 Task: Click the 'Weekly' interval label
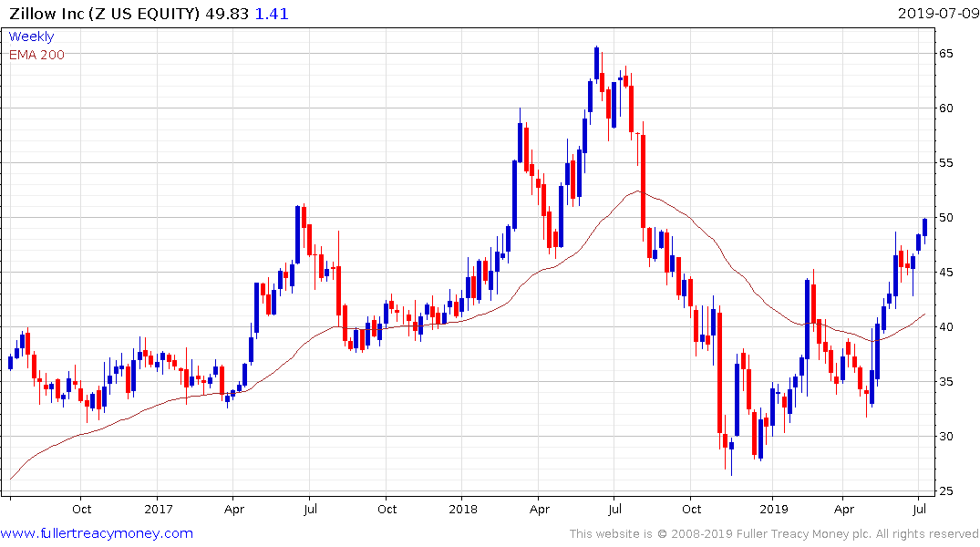[x=31, y=36]
